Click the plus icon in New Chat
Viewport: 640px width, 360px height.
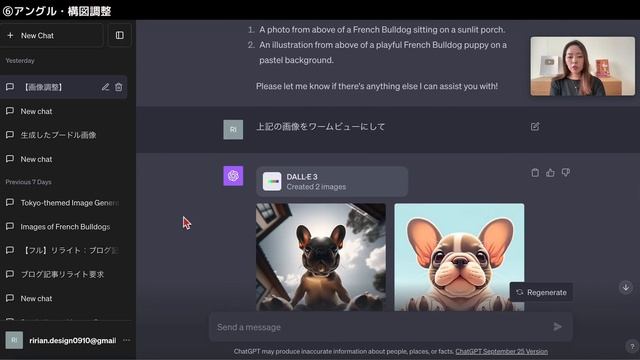point(10,36)
